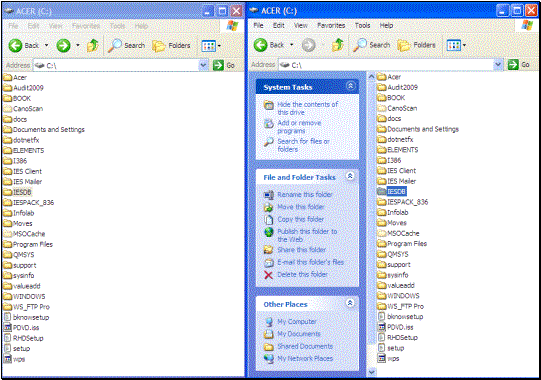The image size is (541, 380).
Task: Click Search for files or folders
Action: tap(297, 145)
